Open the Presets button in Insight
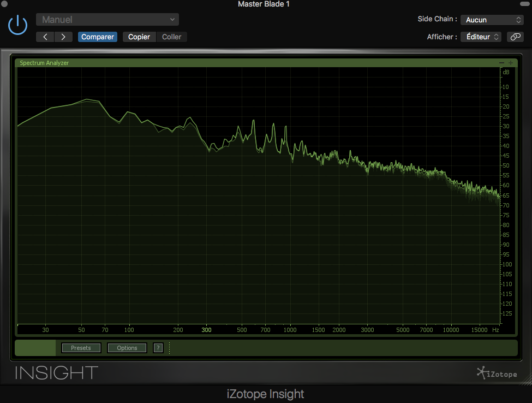Image resolution: width=532 pixels, height=403 pixels. (81, 348)
